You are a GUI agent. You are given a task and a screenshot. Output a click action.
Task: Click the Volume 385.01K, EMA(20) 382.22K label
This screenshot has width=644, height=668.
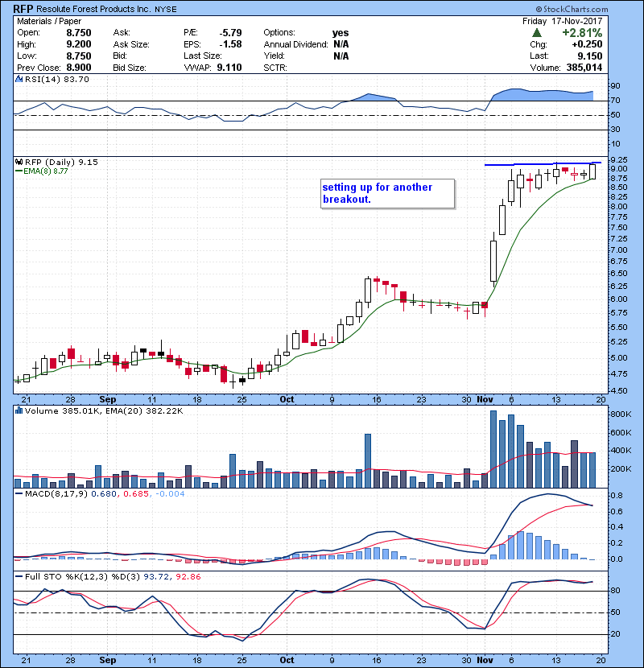pos(104,410)
